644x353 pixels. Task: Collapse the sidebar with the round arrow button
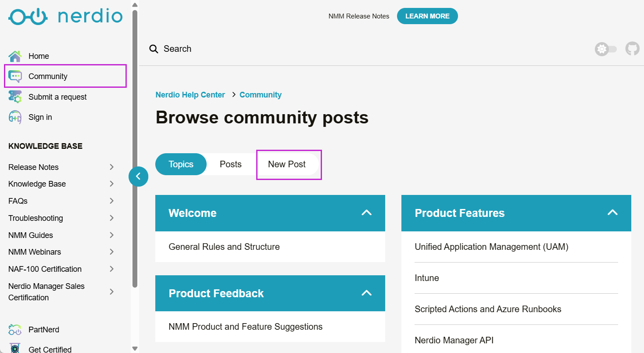click(138, 176)
